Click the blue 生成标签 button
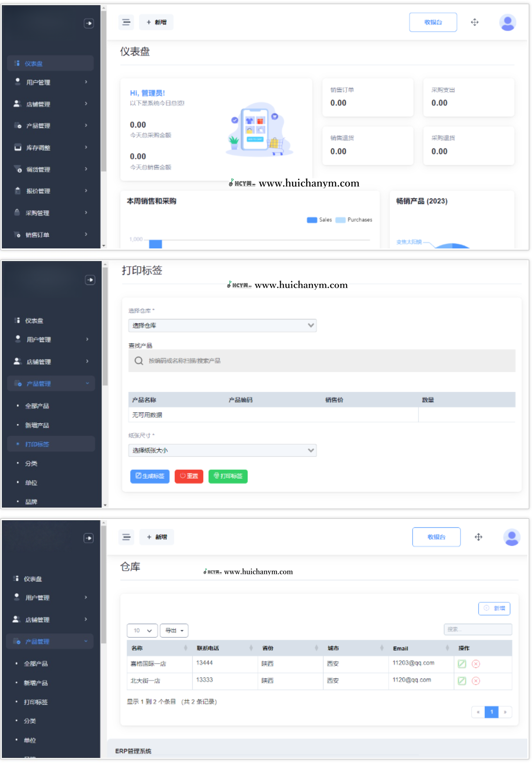Viewport: 532px width, 764px height. click(x=149, y=476)
